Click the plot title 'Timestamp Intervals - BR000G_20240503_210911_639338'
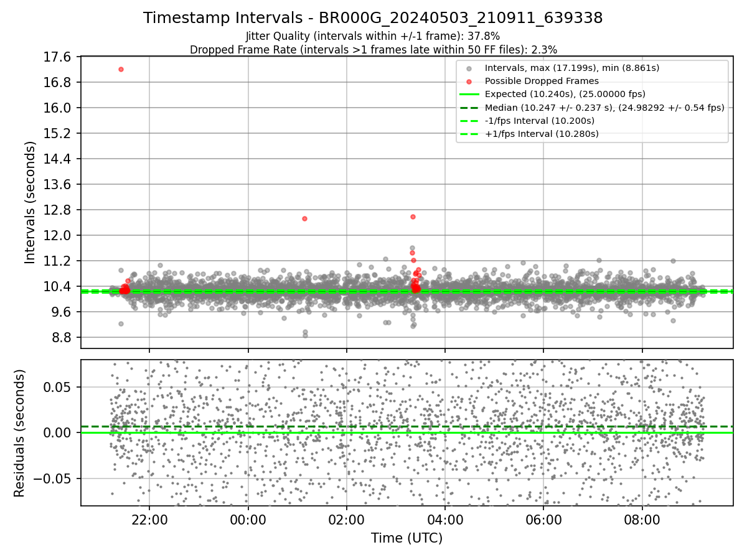The height and width of the screenshot is (560, 747). [x=373, y=18]
